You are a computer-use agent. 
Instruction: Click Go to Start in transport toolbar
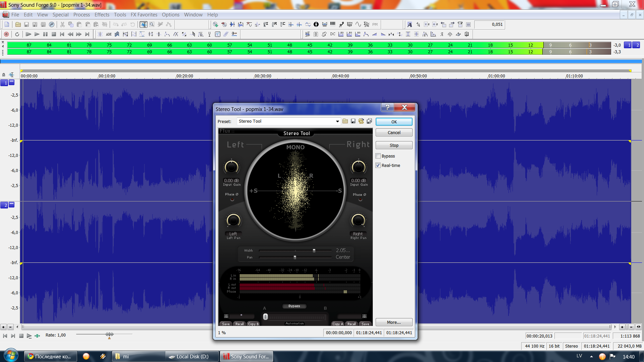[x=62, y=34]
